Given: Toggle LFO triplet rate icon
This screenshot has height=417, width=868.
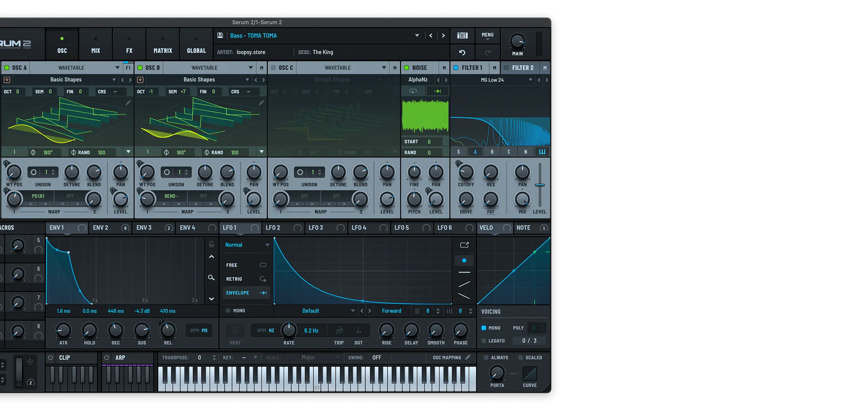Looking at the screenshot, I should (339, 330).
